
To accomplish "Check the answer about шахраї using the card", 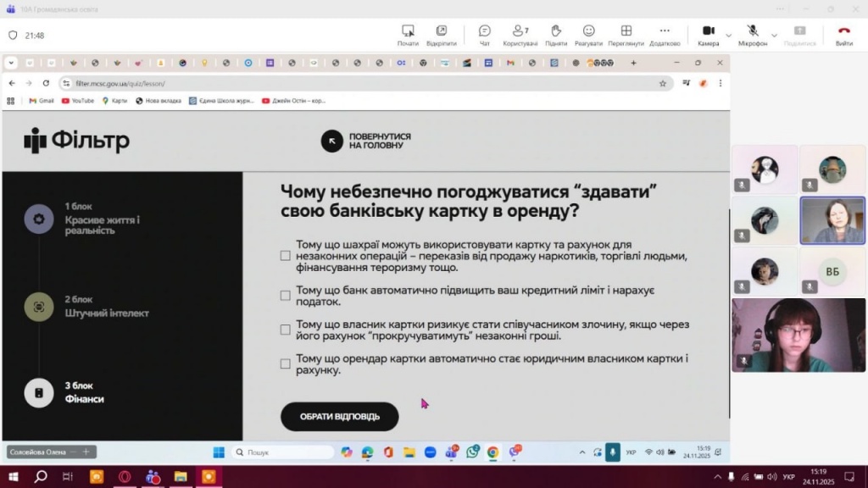I will point(286,256).
